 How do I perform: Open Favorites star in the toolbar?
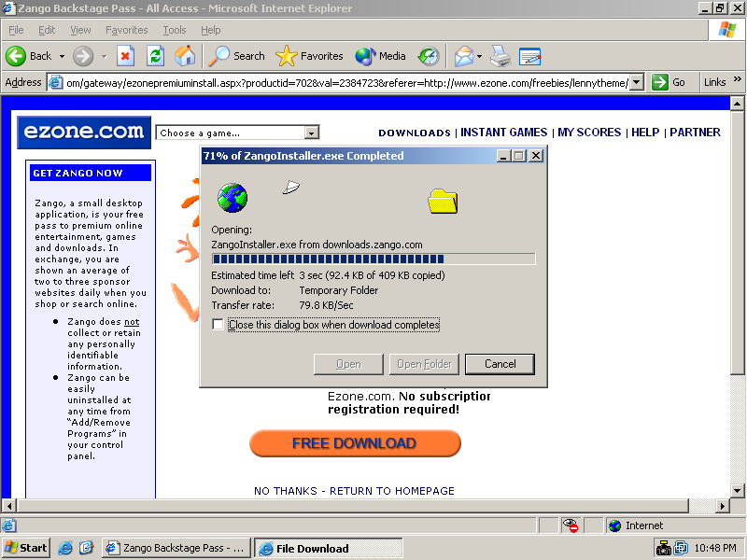309,56
